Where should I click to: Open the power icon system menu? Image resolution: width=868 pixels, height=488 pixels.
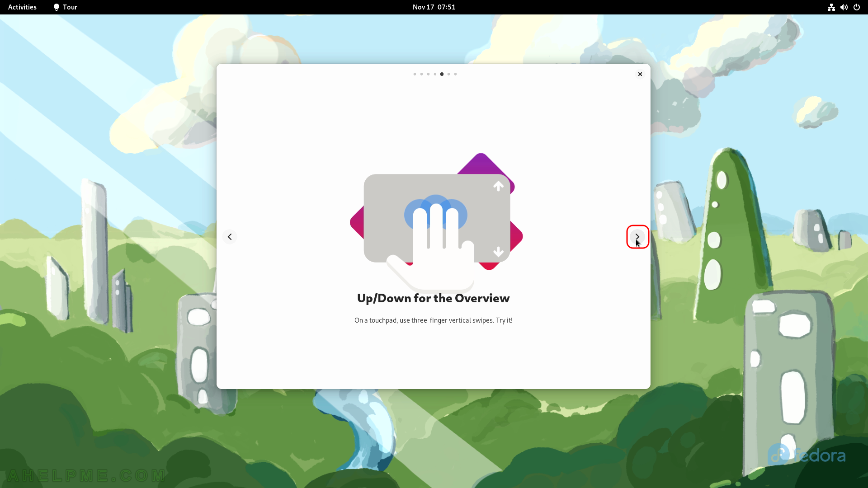pyautogui.click(x=856, y=7)
